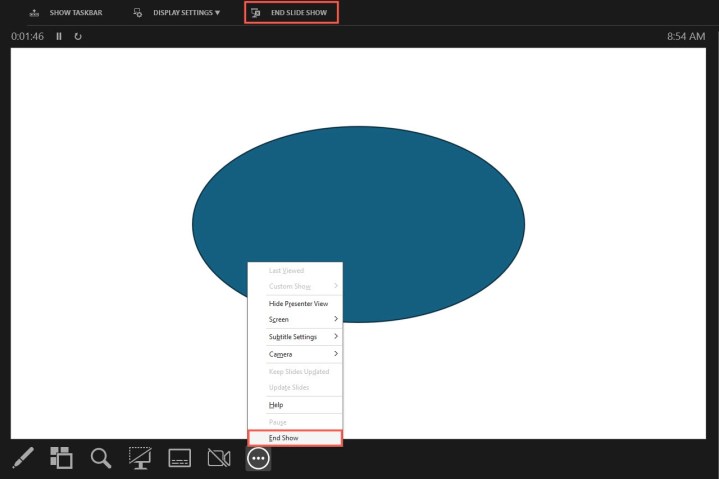Viewport: 719px width, 479px height.
Task: Toggle subtitles with the caption icon
Action: coord(179,458)
